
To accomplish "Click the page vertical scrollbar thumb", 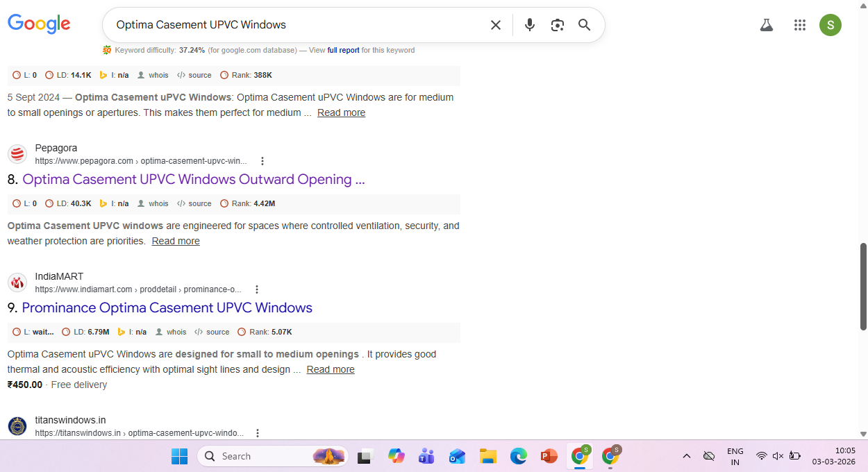I will pos(863,286).
